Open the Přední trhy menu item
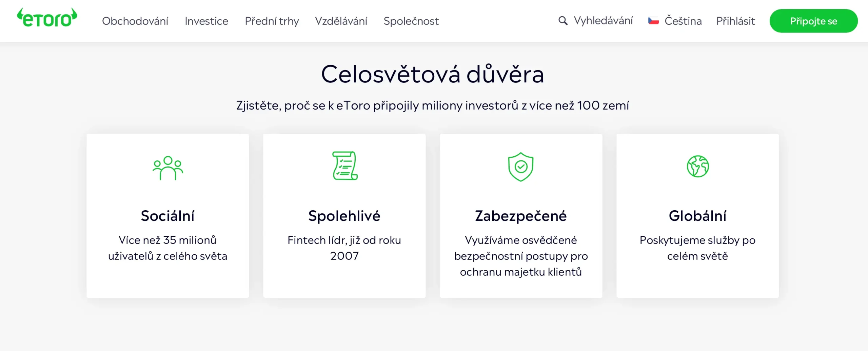 [271, 21]
